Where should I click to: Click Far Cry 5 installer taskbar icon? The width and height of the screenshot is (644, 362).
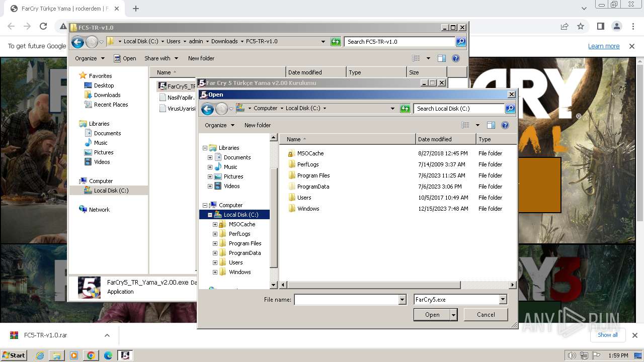(x=125, y=355)
